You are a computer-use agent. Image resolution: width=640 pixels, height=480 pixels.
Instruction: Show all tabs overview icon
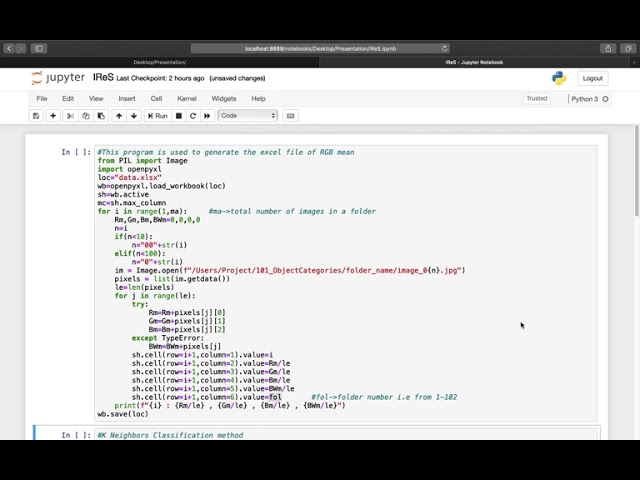[628, 49]
